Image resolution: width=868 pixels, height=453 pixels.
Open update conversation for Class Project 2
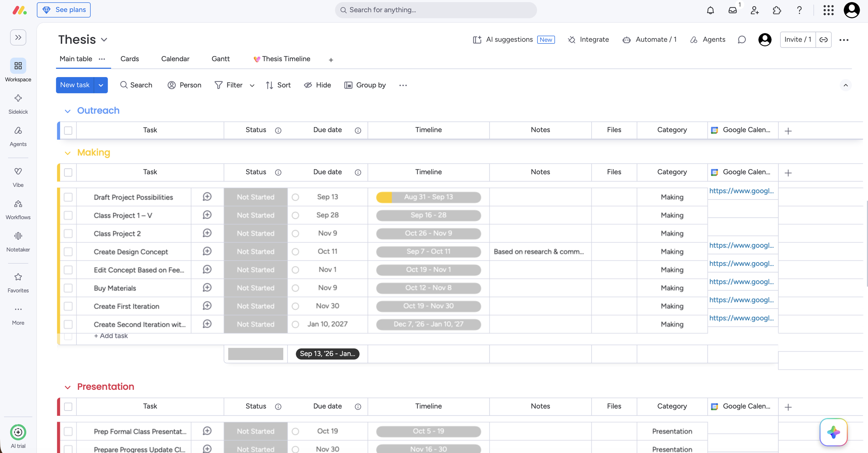[207, 233]
